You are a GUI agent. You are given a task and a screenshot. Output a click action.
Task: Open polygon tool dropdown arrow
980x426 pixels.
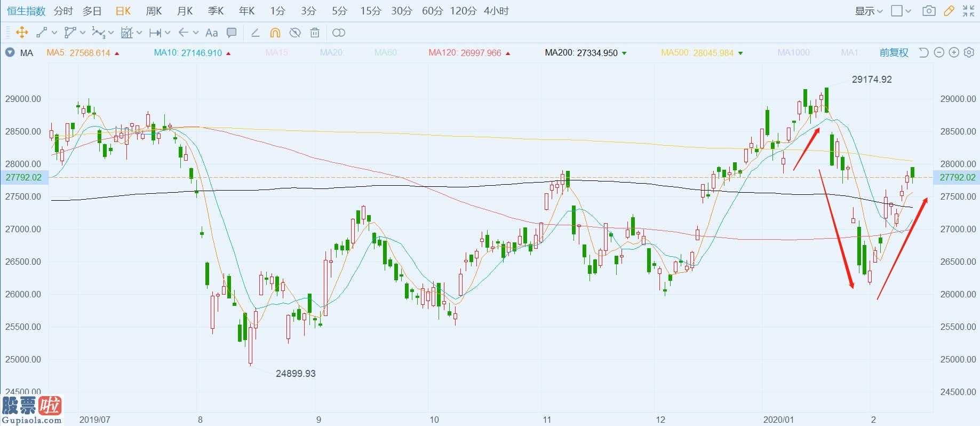[83, 33]
